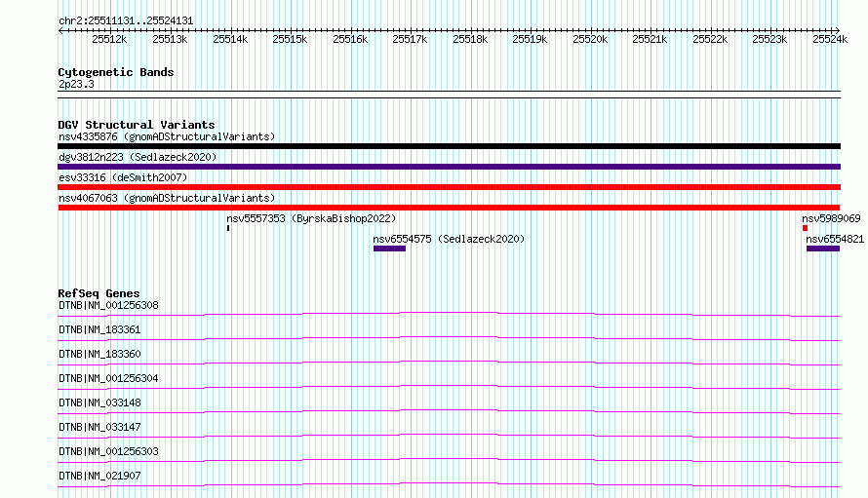Open the dgv3812n223 Sedlazeck2020 variant label

(x=138, y=157)
